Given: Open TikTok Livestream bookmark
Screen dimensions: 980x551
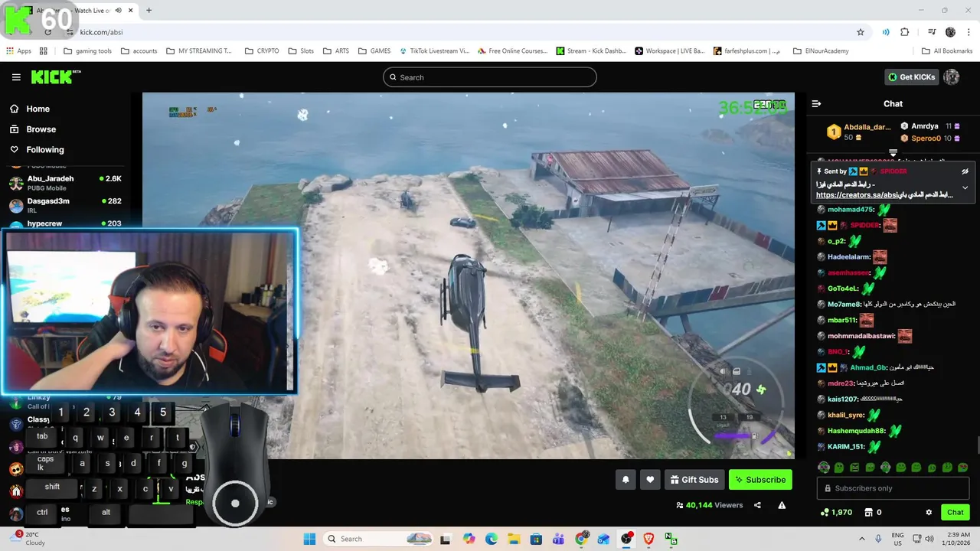Looking at the screenshot, I should (x=433, y=51).
